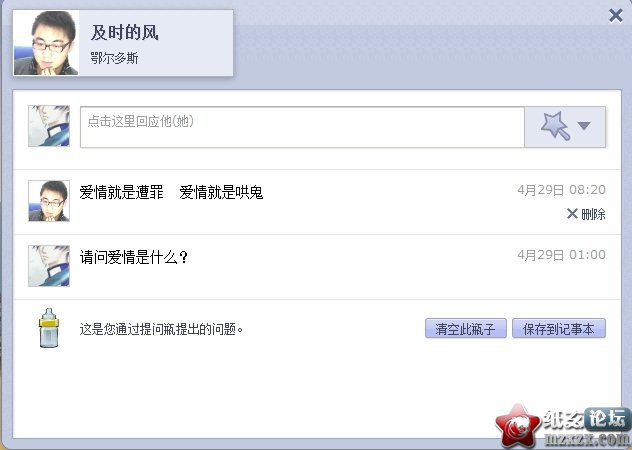632x450 pixels.
Task: Click the timestamp 4月29日 01:00
Action: tap(561, 254)
